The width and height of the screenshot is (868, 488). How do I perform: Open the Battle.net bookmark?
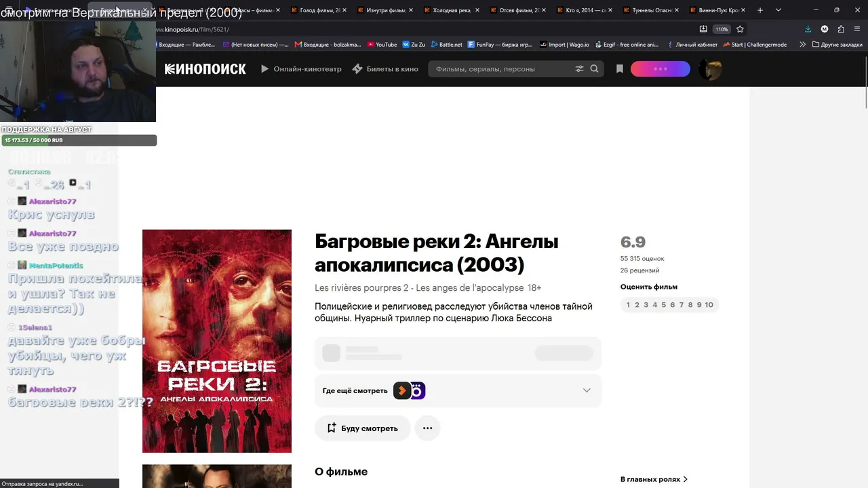[446, 45]
